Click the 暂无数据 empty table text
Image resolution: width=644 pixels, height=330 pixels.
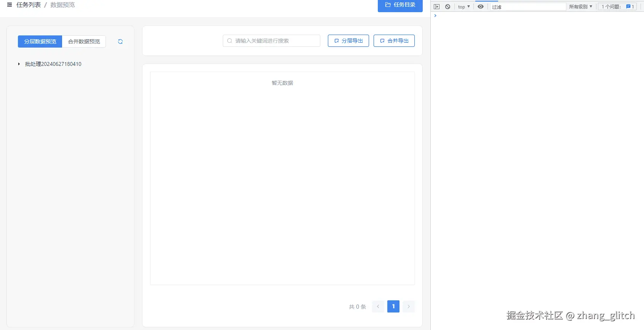pos(282,83)
